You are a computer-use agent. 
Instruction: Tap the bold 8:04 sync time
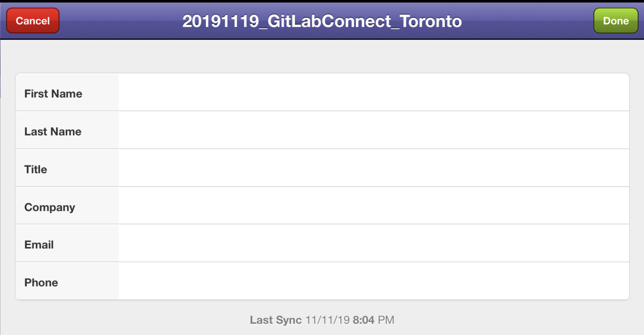point(363,320)
